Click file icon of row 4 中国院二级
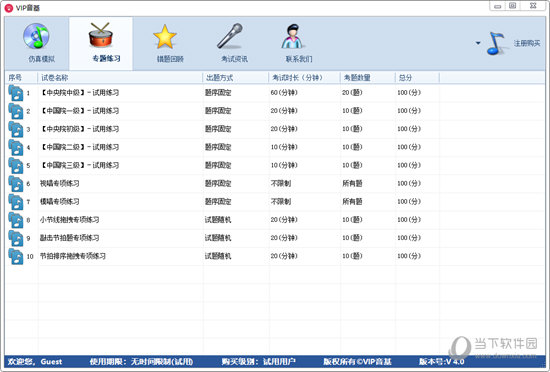This screenshot has width=550, height=372. 16,147
